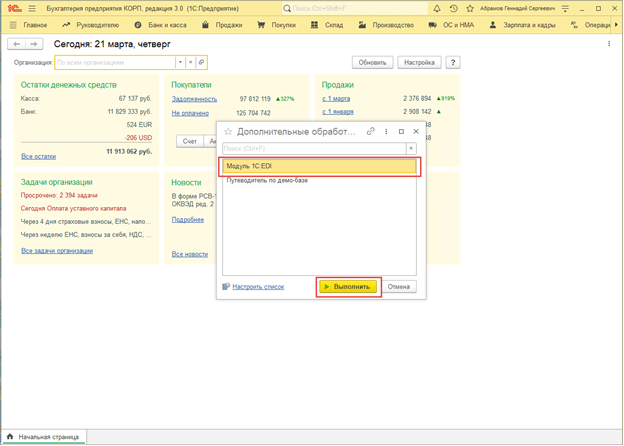Click the Настроить список icon
The width and height of the screenshot is (624, 446).
(x=226, y=286)
